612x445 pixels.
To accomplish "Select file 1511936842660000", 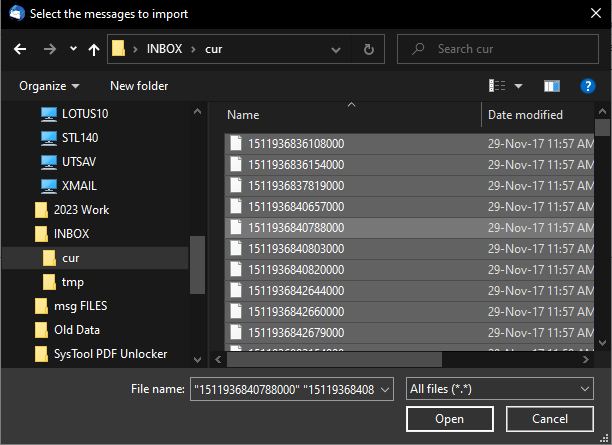I will pyautogui.click(x=409, y=312).
